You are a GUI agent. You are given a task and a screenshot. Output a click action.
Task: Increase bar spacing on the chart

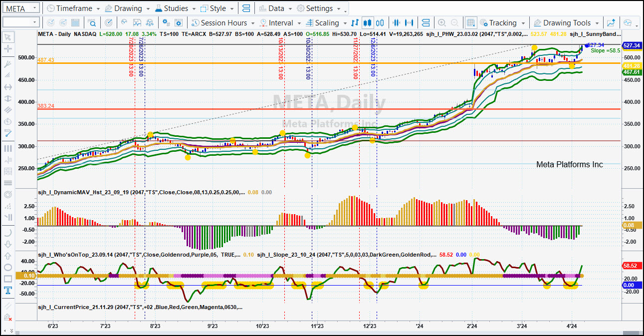tap(410, 23)
